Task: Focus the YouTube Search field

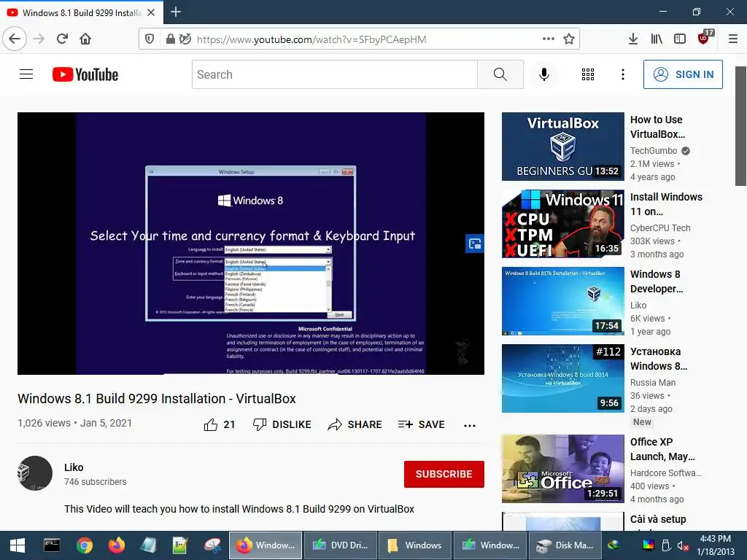Action: click(334, 74)
